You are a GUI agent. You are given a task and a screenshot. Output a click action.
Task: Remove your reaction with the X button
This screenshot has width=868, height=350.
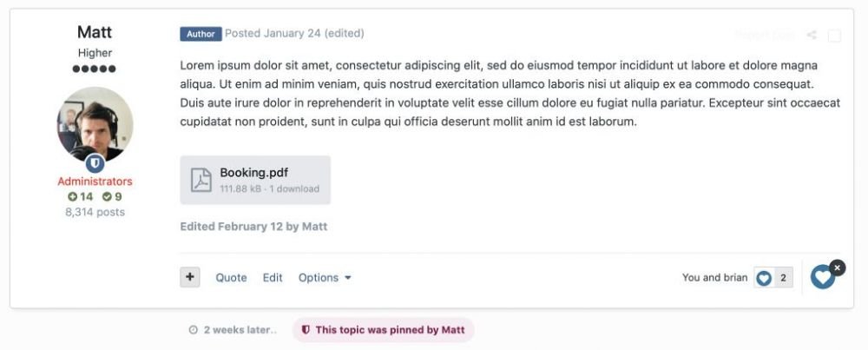coord(837,267)
